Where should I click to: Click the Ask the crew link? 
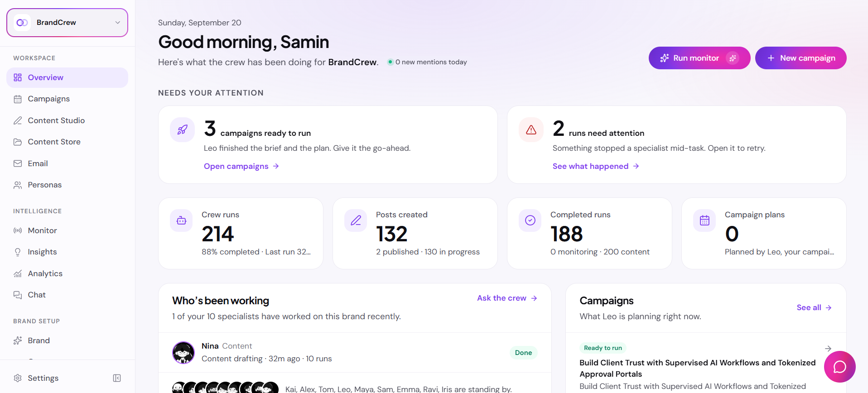[507, 298]
